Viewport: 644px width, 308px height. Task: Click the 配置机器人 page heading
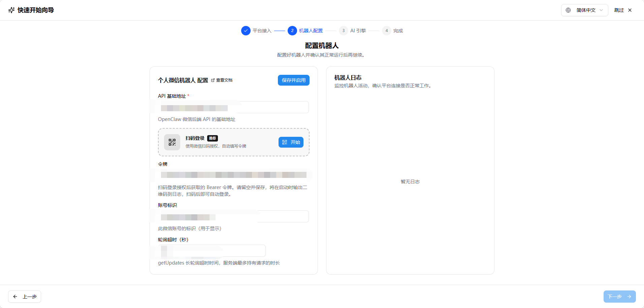322,45
